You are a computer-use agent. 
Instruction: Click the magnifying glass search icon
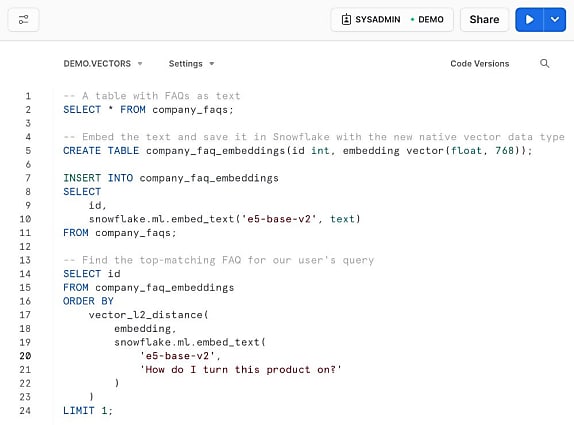pyautogui.click(x=544, y=63)
